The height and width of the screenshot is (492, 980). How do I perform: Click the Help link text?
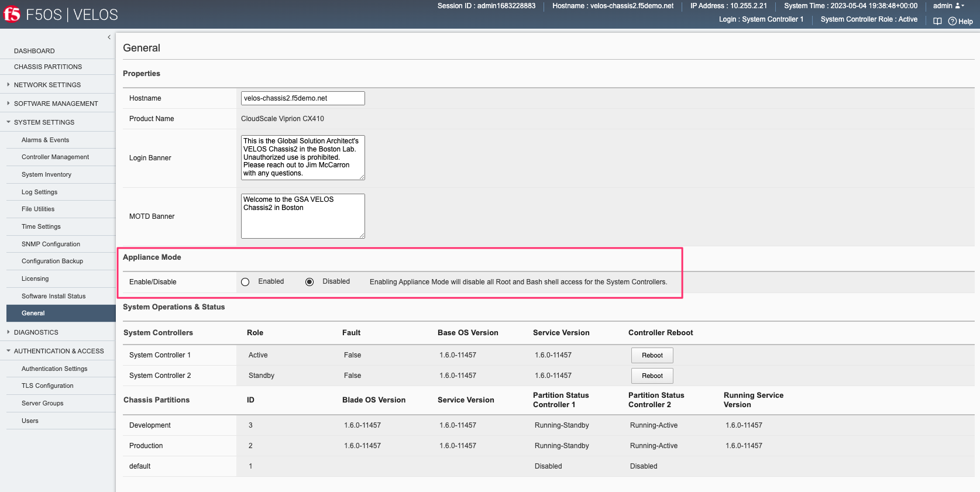coord(965,22)
